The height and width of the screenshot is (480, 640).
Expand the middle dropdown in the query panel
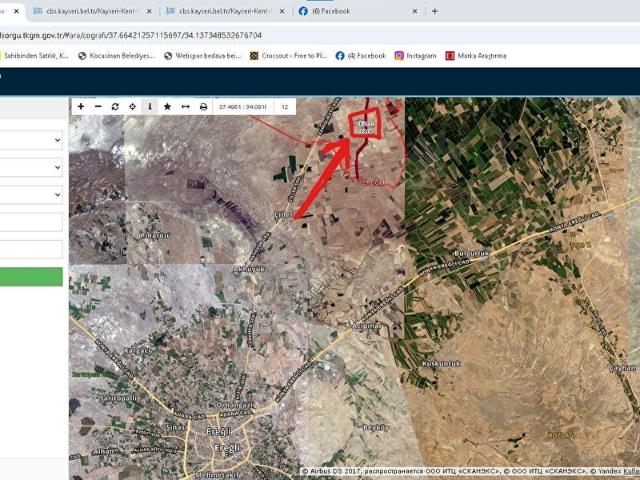[x=31, y=167]
